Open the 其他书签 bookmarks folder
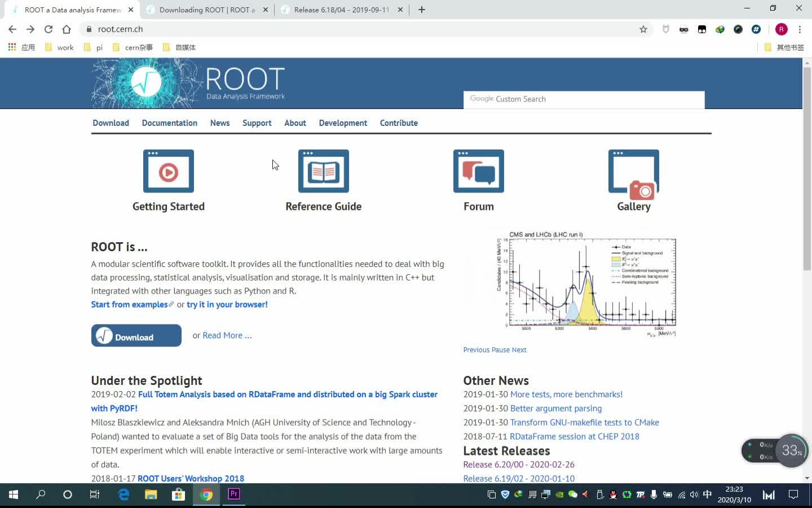This screenshot has width=812, height=508. click(784, 47)
